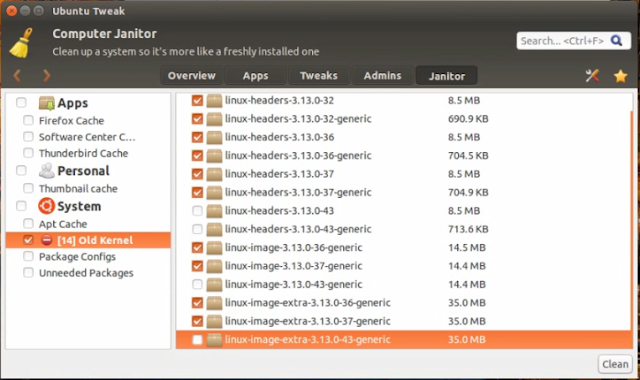Image resolution: width=640 pixels, height=380 pixels.
Task: Check linux-image-extra-3.13.0-43-generic checkbox
Action: (197, 340)
